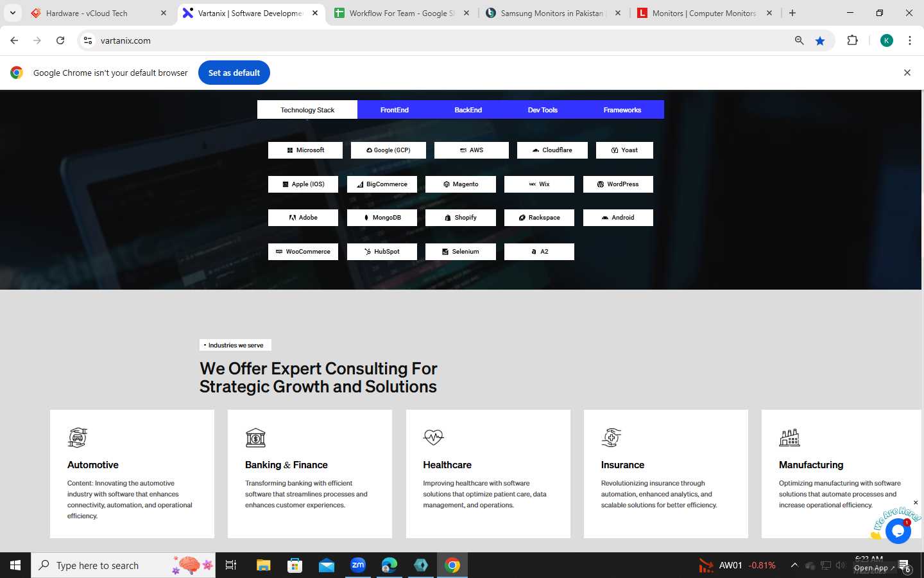Open Chrome's three-dot menu

910,40
